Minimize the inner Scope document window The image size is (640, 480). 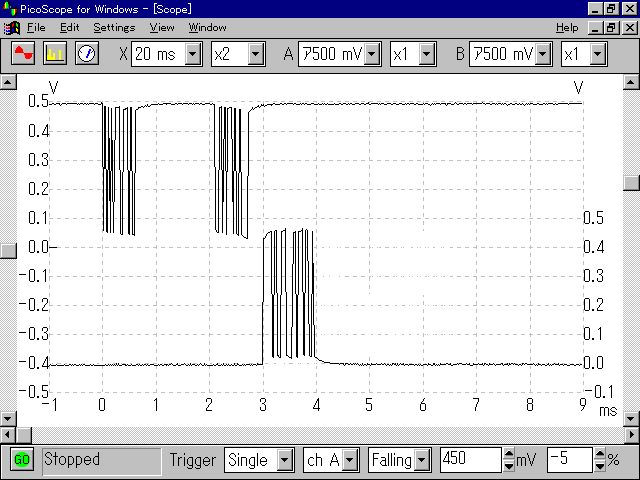pos(595,28)
